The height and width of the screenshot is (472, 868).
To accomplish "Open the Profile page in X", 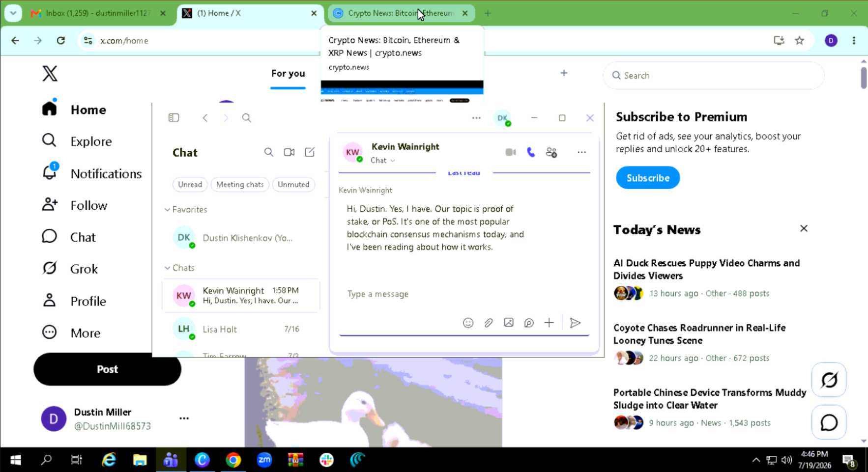I will pyautogui.click(x=74, y=301).
